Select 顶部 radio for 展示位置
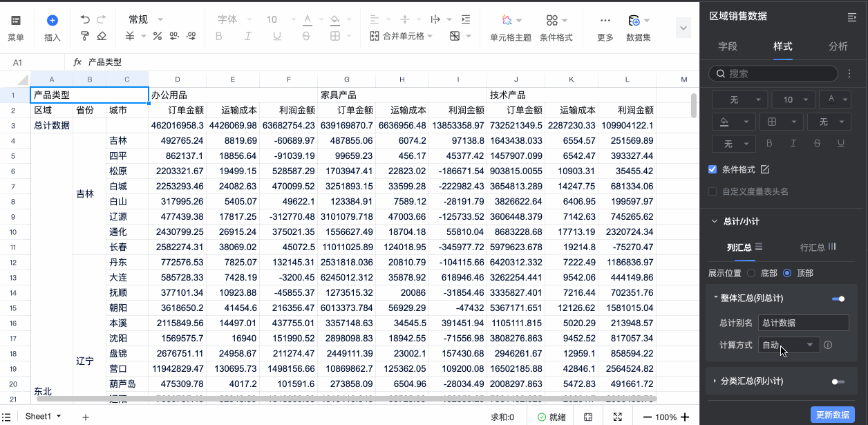The width and height of the screenshot is (868, 425). tap(787, 273)
